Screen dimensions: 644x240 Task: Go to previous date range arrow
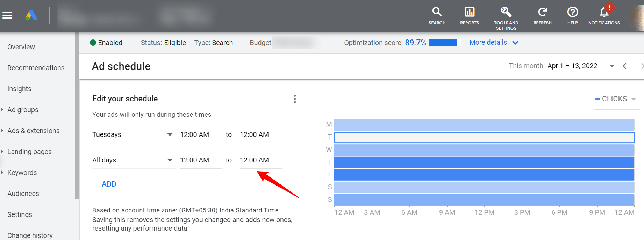625,66
